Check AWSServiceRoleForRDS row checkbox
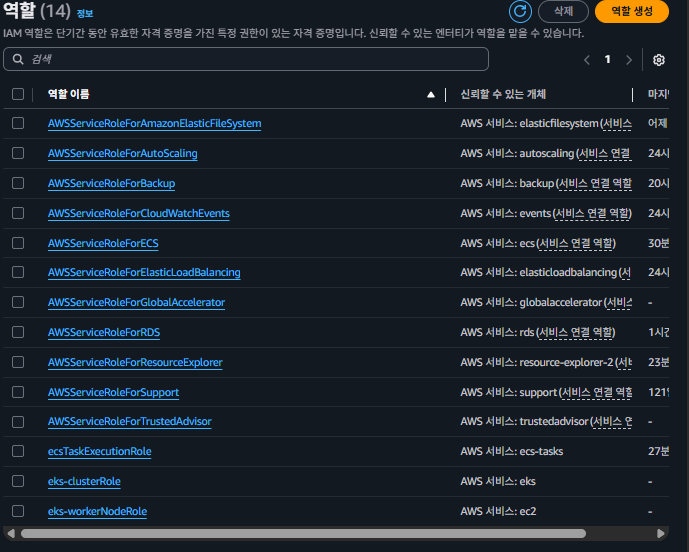Image resolution: width=689 pixels, height=552 pixels. tap(18, 332)
